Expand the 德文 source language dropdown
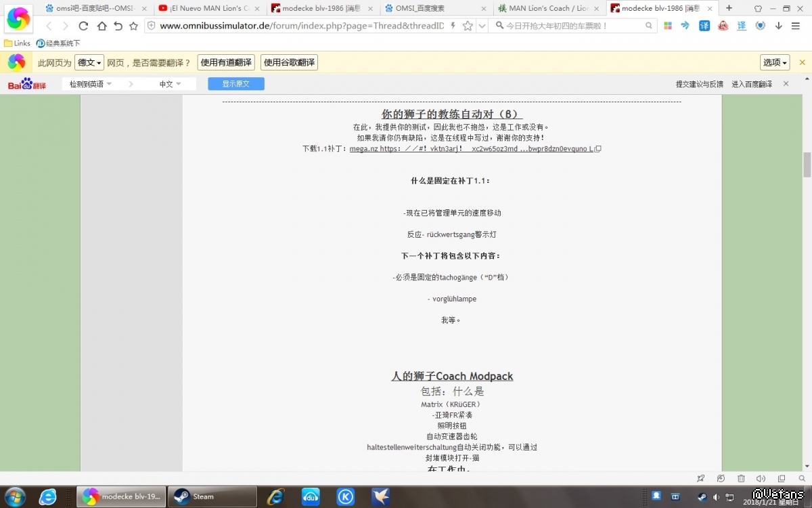The image size is (812, 508). [x=89, y=62]
